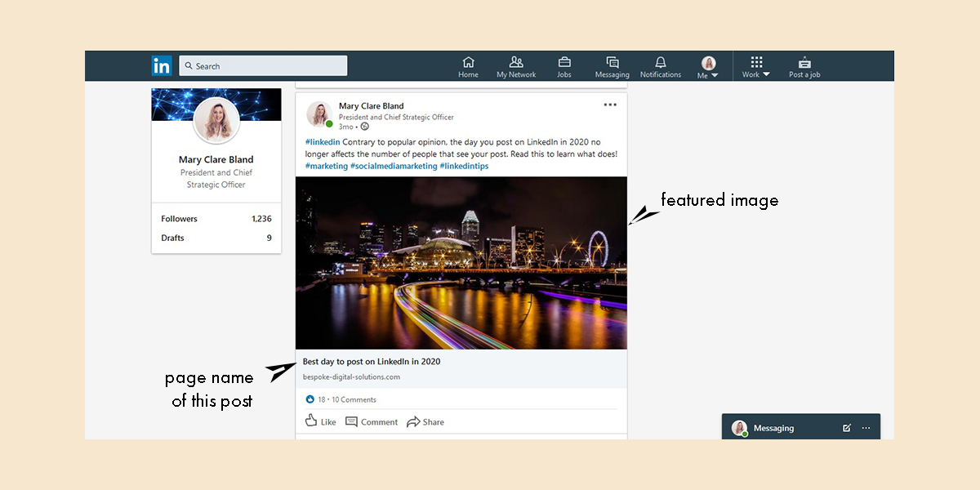The width and height of the screenshot is (980, 490).
Task: Open My Network page
Action: [x=516, y=67]
